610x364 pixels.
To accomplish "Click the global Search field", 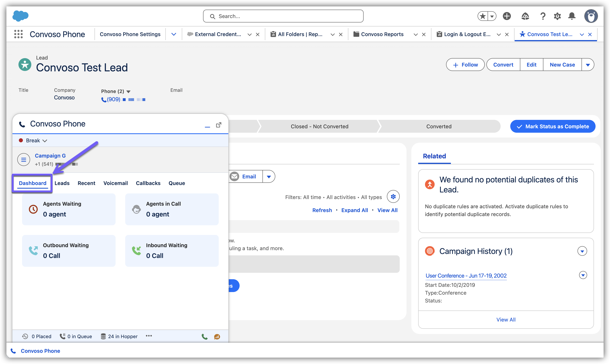I will point(283,16).
